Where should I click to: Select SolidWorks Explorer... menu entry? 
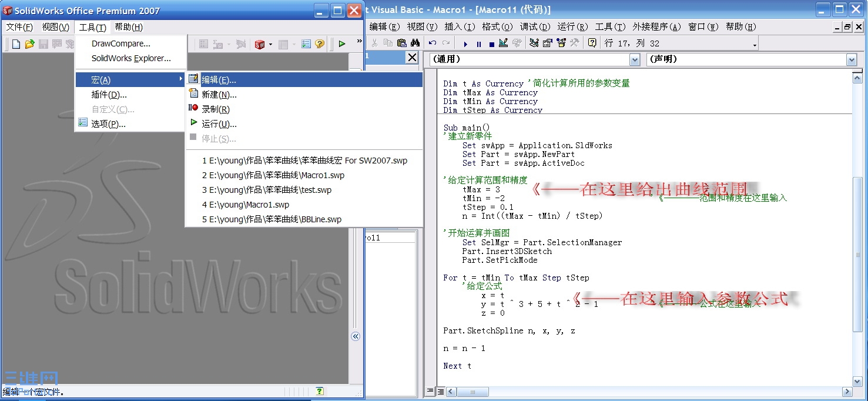[x=131, y=58]
